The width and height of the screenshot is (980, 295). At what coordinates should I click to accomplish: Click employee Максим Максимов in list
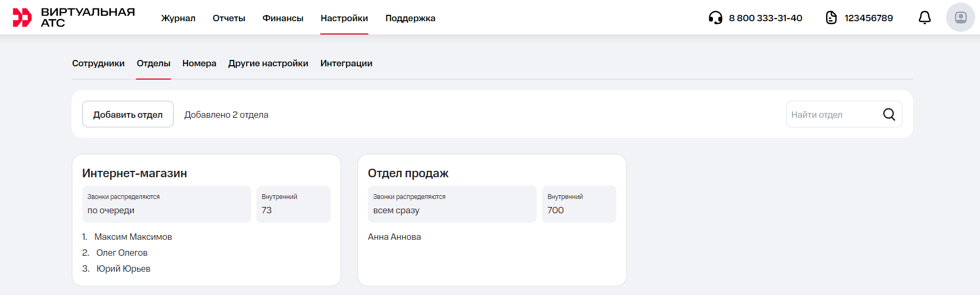tap(133, 237)
